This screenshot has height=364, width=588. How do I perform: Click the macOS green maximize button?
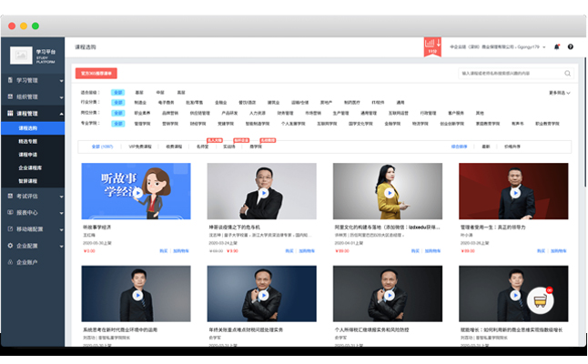[35, 25]
